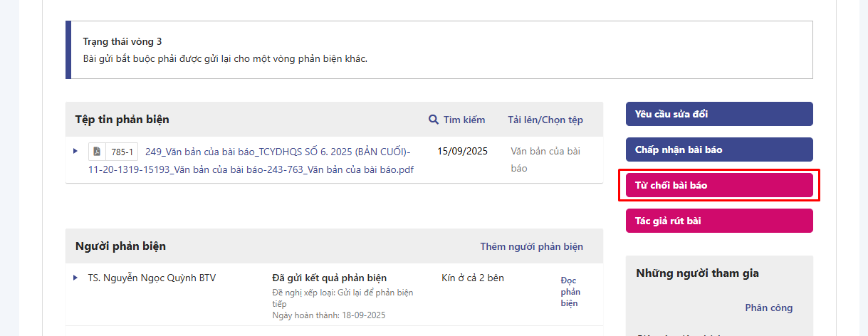Click the Những người tham gia heading
This screenshot has height=336, width=868.
tap(697, 273)
